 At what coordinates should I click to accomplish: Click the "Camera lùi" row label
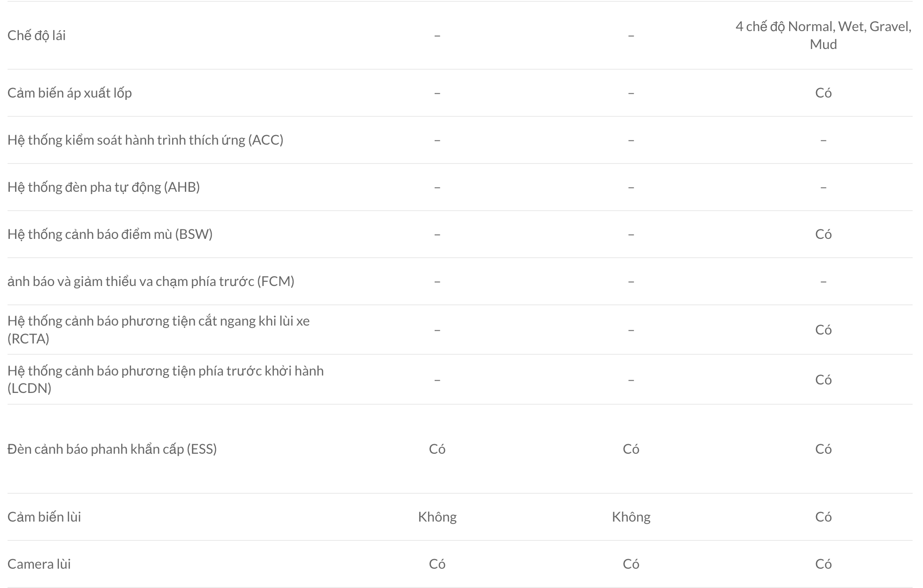[x=39, y=564]
